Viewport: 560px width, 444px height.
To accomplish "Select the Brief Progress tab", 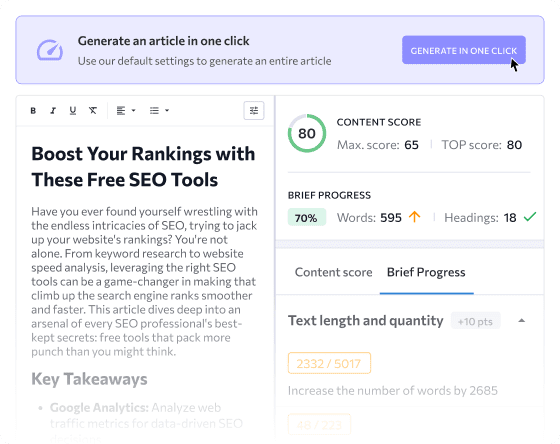I will (426, 272).
